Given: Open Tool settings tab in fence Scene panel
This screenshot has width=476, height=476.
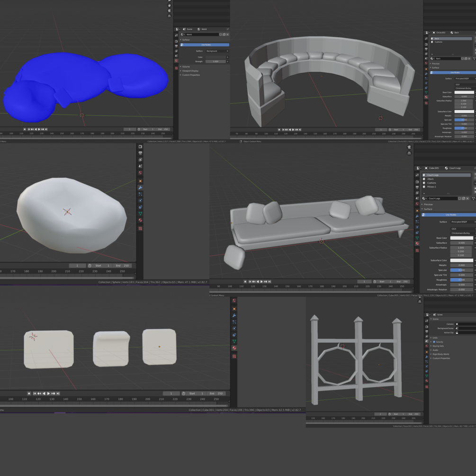Looking at the screenshot, I should pyautogui.click(x=427, y=321).
